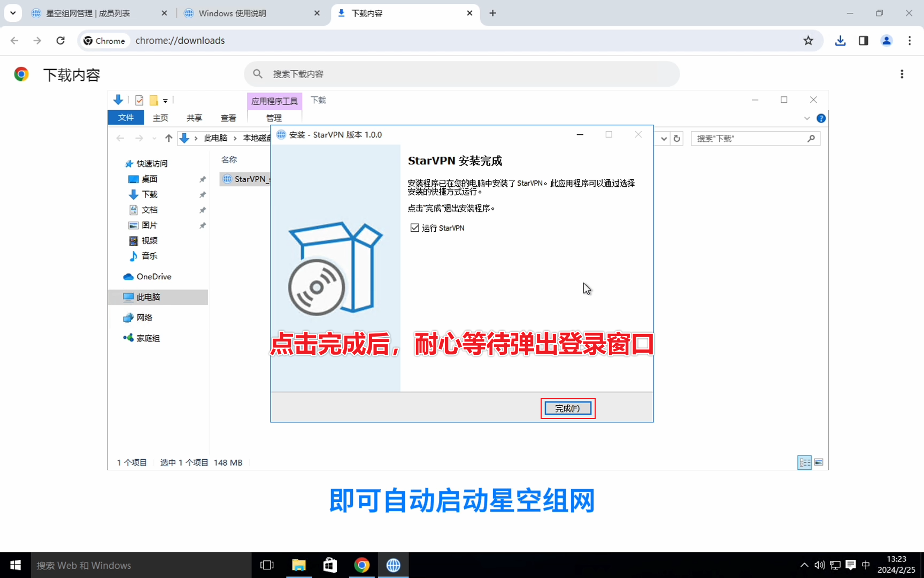Open the volume tray icon
The image size is (924, 578).
point(819,565)
